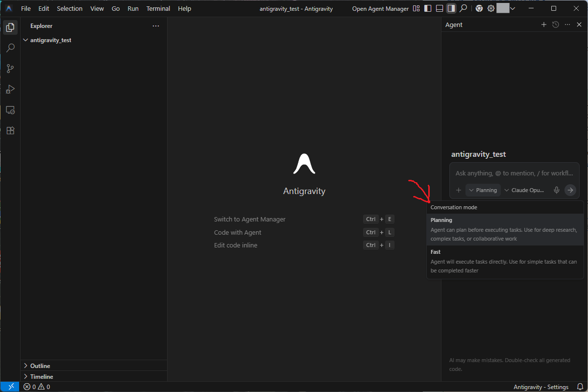Click the search magnifier icon in title bar
This screenshot has width=588, height=392.
tap(463, 8)
